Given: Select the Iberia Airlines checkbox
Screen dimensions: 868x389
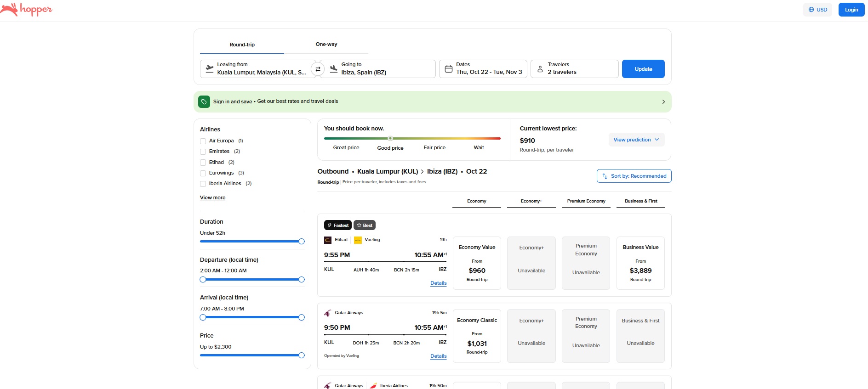Looking at the screenshot, I should 203,184.
